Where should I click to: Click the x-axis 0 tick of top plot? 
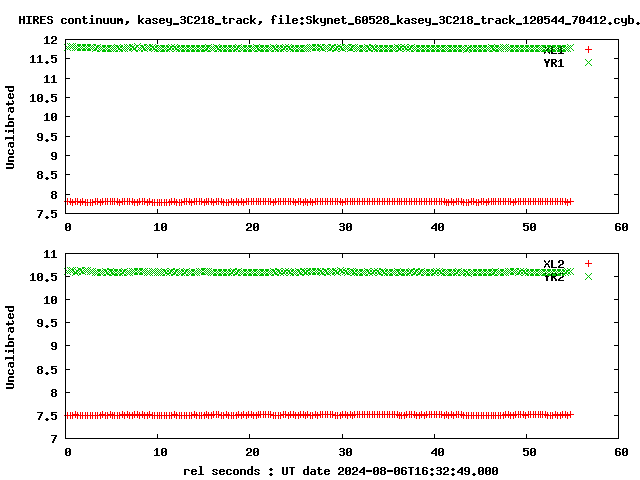[68, 227]
